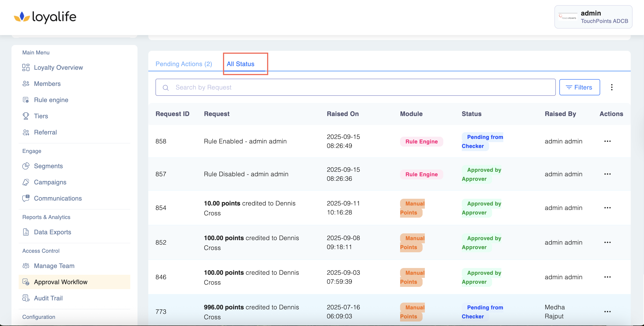Screen dimensions: 644x326
Task: Open three-dot menu for request 852
Action: [607, 243]
